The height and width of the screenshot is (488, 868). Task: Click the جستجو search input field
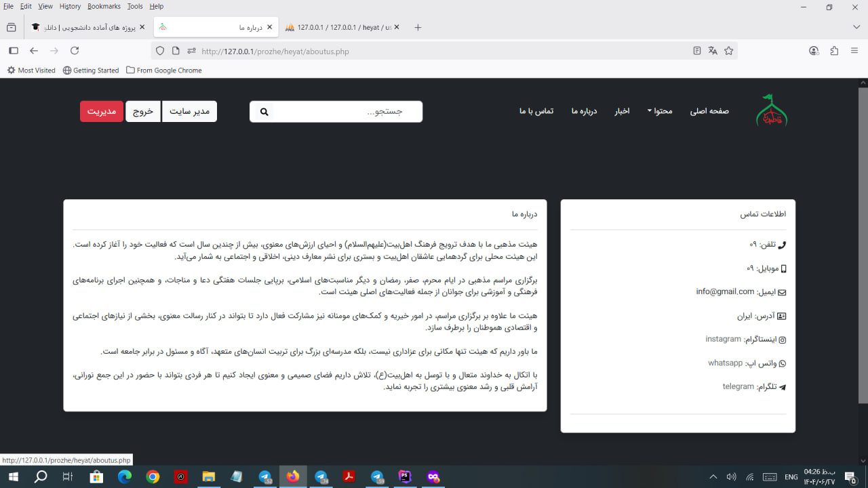[346, 112]
